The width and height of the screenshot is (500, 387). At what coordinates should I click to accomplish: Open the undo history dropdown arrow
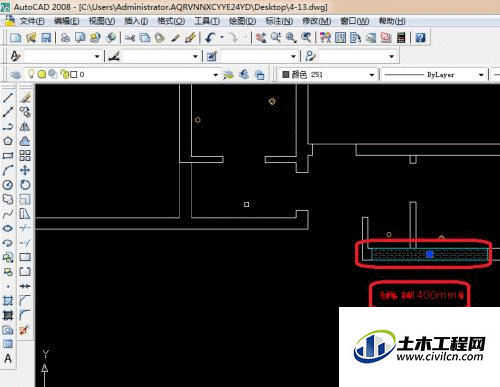point(222,37)
